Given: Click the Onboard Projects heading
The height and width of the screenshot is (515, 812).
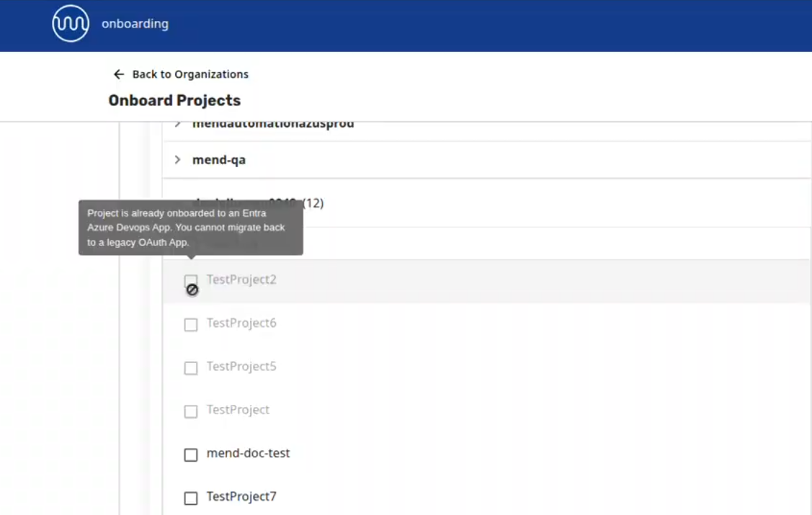Looking at the screenshot, I should [x=174, y=100].
